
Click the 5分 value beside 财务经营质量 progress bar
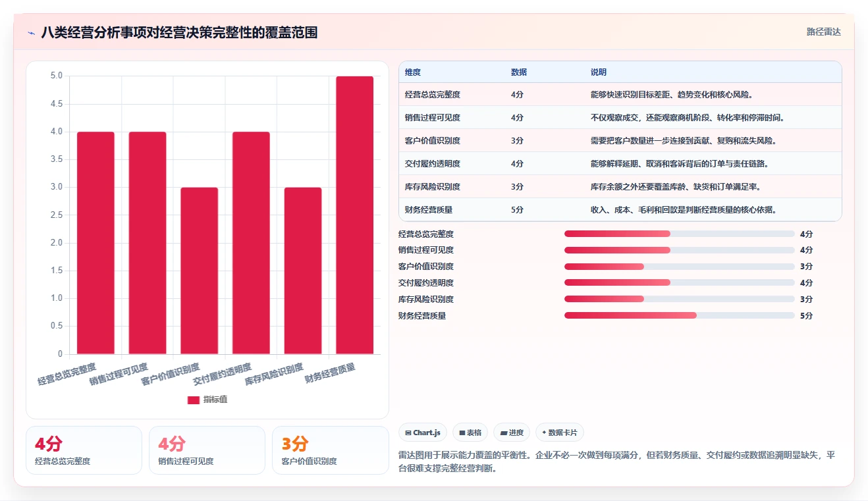click(x=806, y=315)
